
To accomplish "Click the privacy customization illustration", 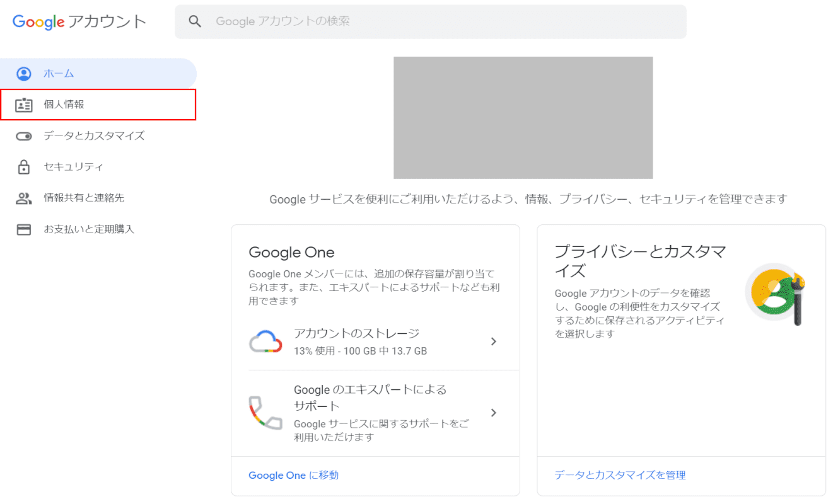I will [776, 293].
